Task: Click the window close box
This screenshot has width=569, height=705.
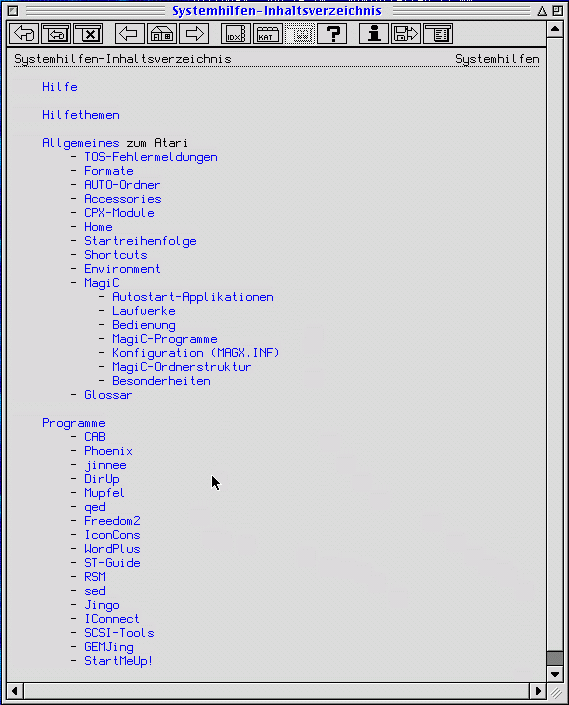Action: pos(13,10)
